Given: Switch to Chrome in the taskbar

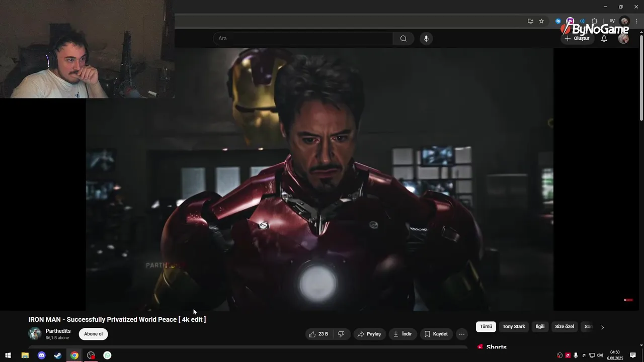Looking at the screenshot, I should (x=74, y=355).
